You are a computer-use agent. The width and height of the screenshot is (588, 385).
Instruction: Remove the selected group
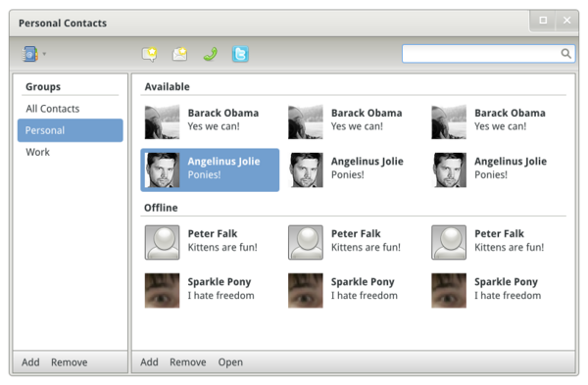[70, 362]
